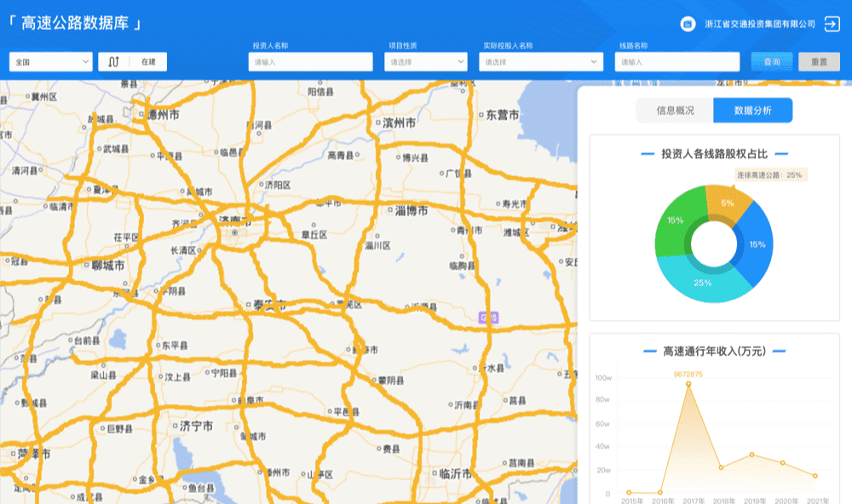Image resolution: width=852 pixels, height=504 pixels.
Task: Click the cyan 25% donut segment
Action: [x=704, y=283]
